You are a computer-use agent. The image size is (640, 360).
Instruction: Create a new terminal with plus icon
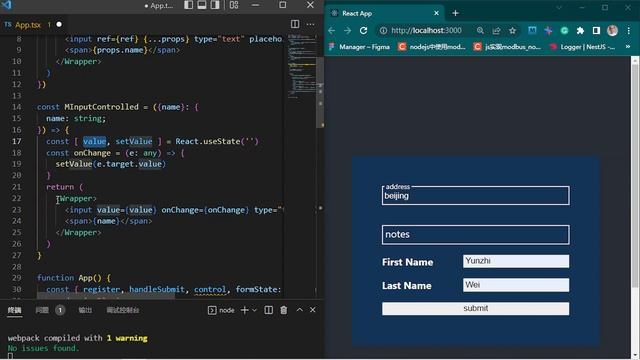(x=244, y=310)
